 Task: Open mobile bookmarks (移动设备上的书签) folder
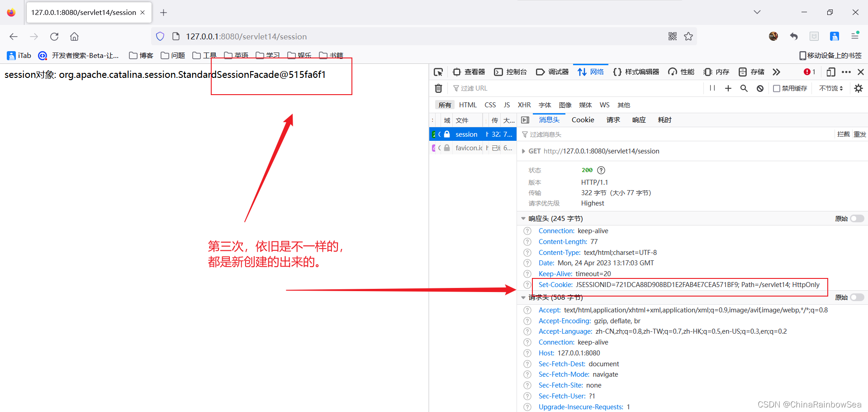pos(830,55)
